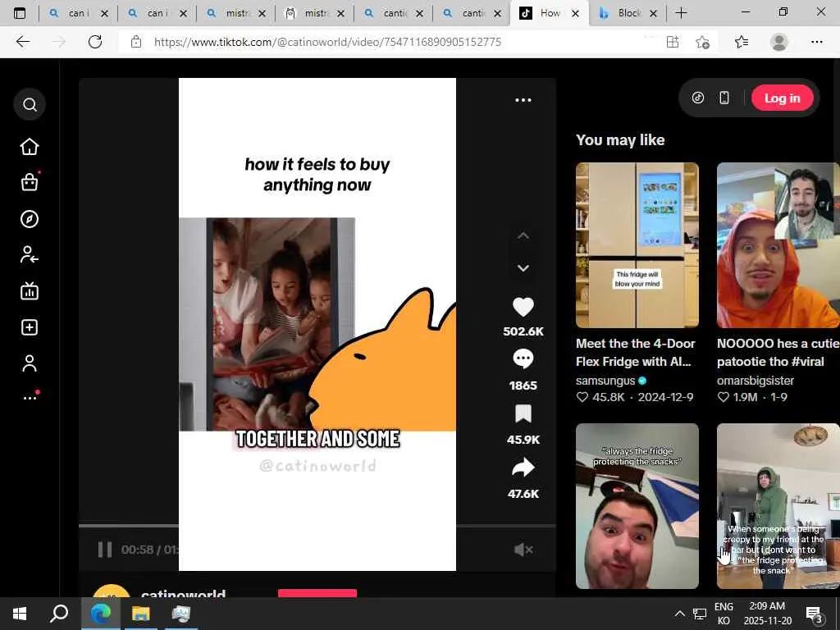Open the LIVE tv icon

pos(30,291)
